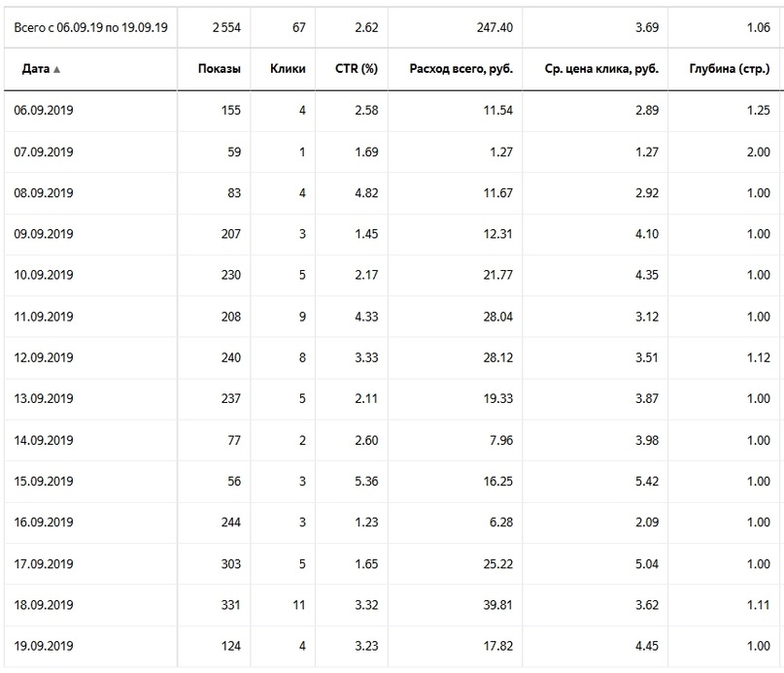Click the 331 impressions cell
This screenshot has width=784, height=673.
[x=231, y=605]
